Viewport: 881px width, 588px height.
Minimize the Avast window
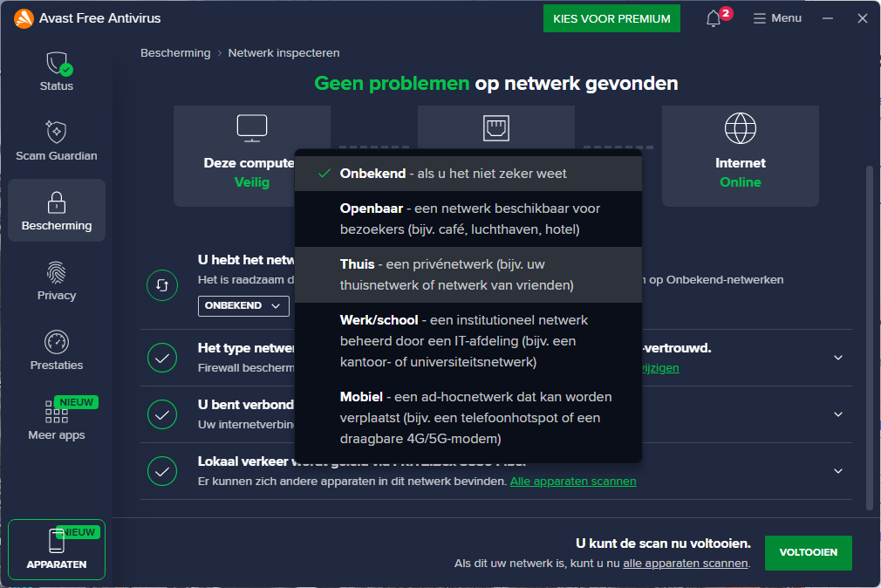click(828, 18)
